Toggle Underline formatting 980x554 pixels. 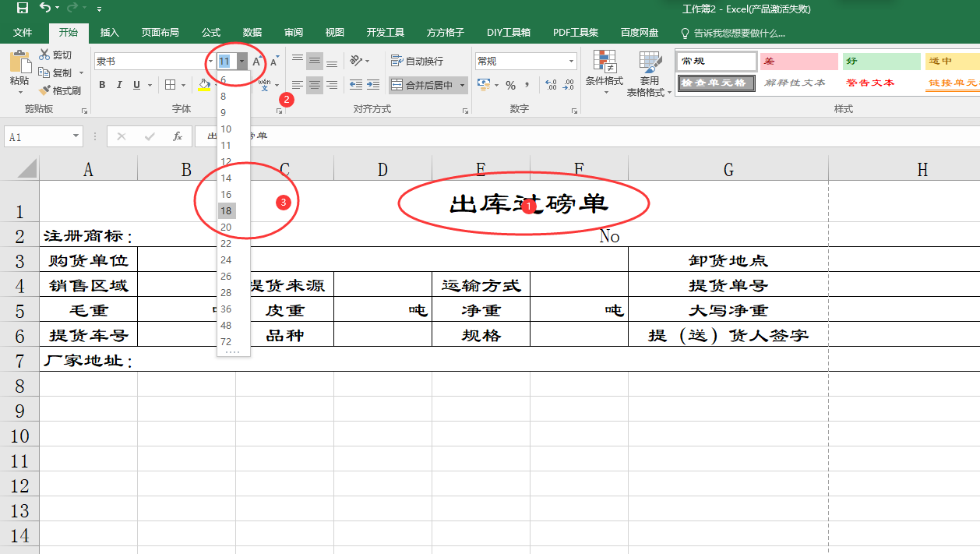click(x=136, y=85)
